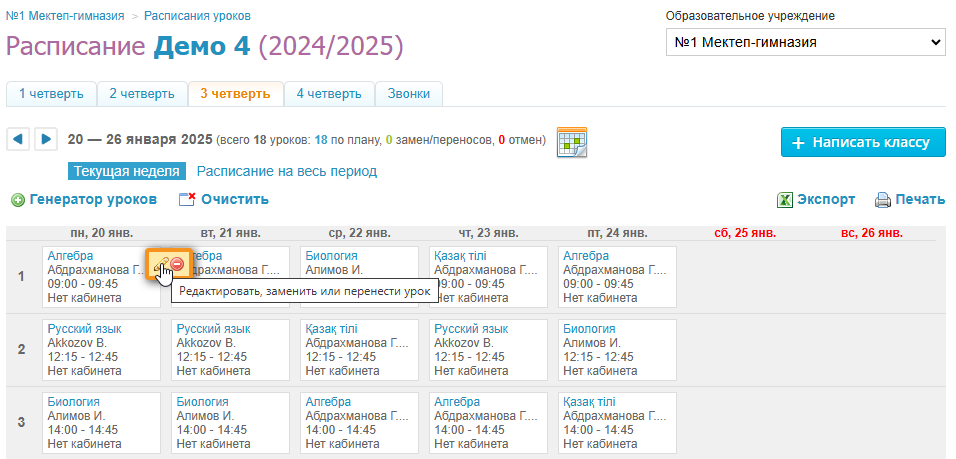
Task: Switch to the 1 четверть tab
Action: [x=51, y=94]
